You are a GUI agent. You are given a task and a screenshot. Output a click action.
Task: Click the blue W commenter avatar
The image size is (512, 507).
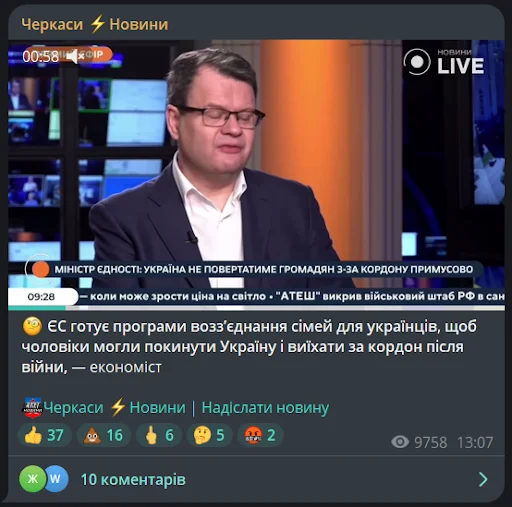click(x=56, y=479)
